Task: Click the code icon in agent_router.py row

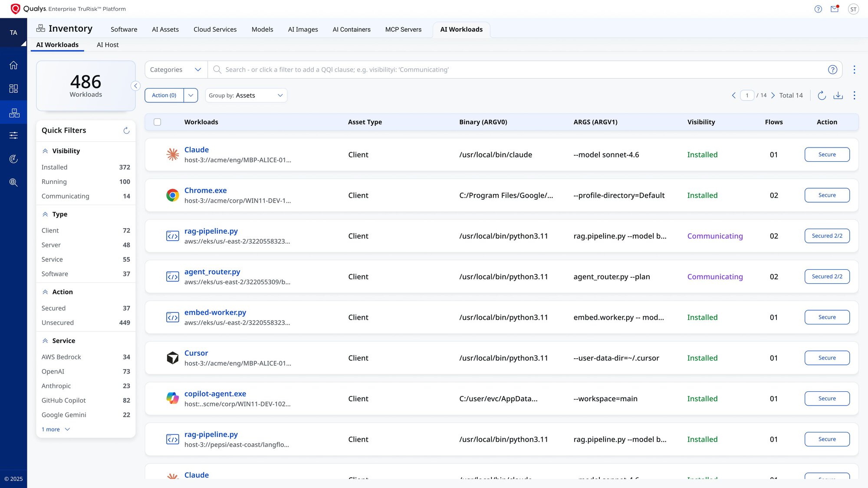Action: point(173,277)
